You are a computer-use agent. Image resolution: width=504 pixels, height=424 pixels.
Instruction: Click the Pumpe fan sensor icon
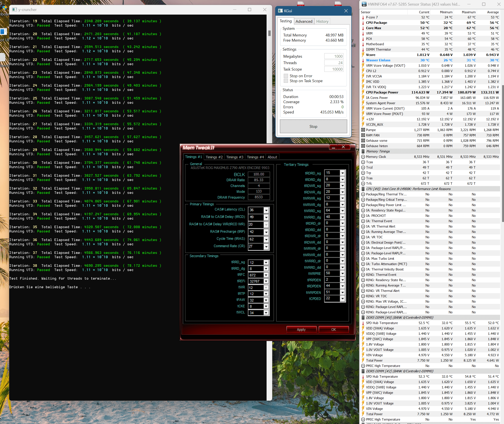click(363, 130)
